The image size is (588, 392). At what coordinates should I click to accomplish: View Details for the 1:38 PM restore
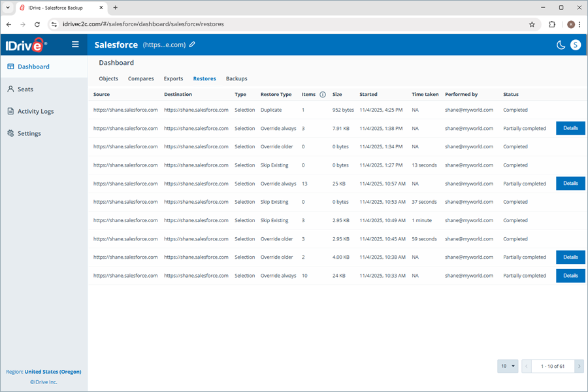570,128
